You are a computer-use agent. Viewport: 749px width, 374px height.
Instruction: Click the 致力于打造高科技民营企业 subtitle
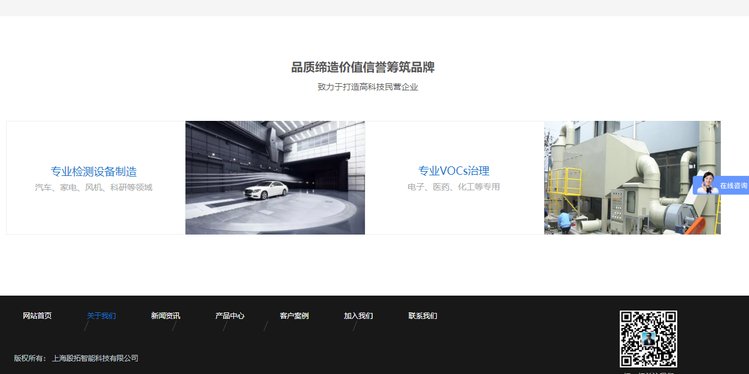(368, 87)
